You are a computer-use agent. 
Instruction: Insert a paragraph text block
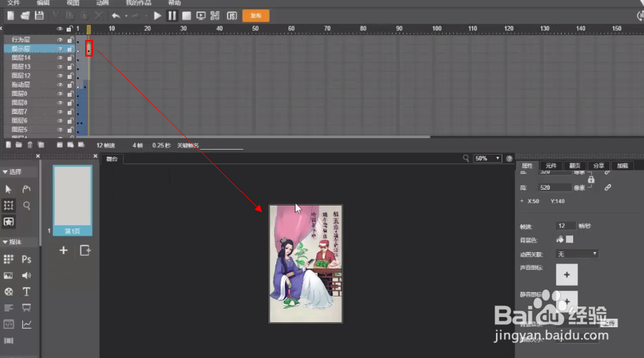pyautogui.click(x=8, y=308)
